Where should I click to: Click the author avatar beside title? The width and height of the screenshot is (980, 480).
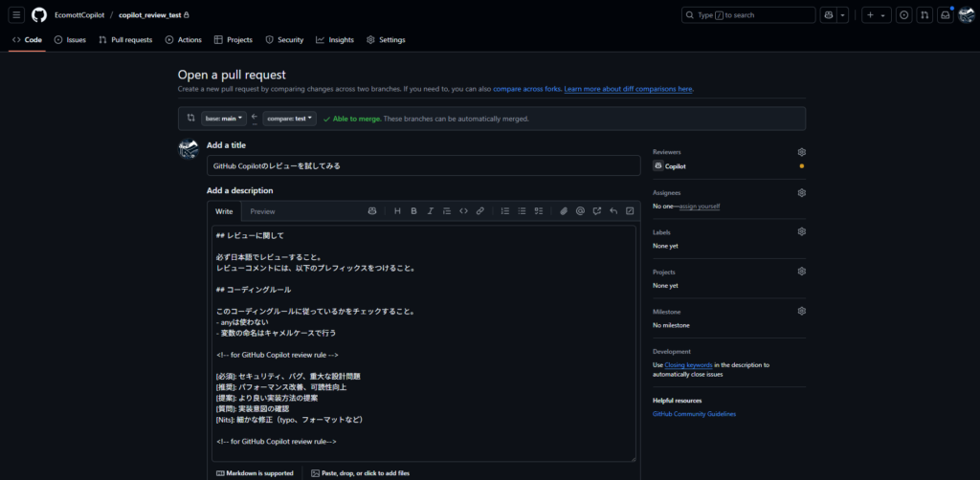(x=189, y=148)
